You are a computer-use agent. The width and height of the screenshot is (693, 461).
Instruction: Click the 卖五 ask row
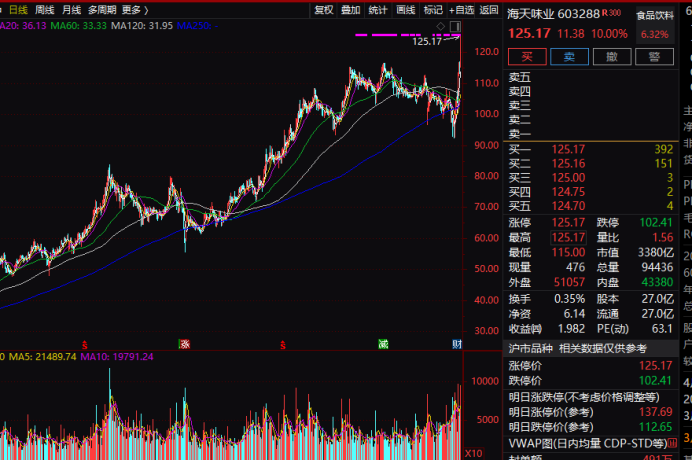[590, 77]
